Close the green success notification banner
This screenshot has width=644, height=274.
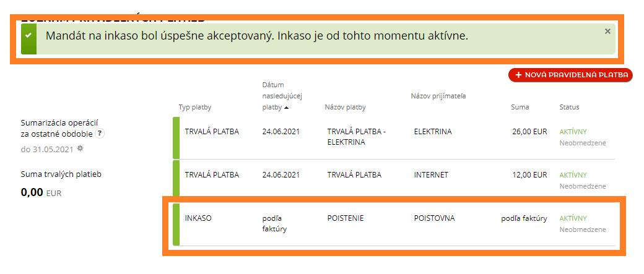(607, 31)
